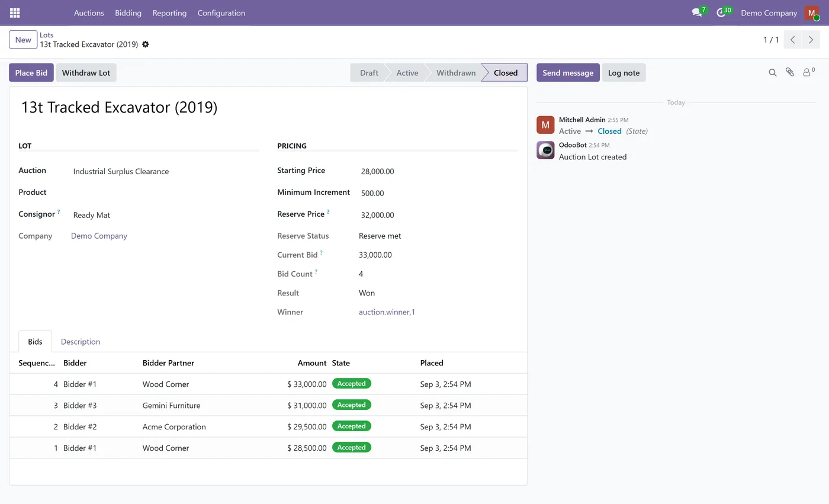Open the Reporting menu

(x=169, y=12)
